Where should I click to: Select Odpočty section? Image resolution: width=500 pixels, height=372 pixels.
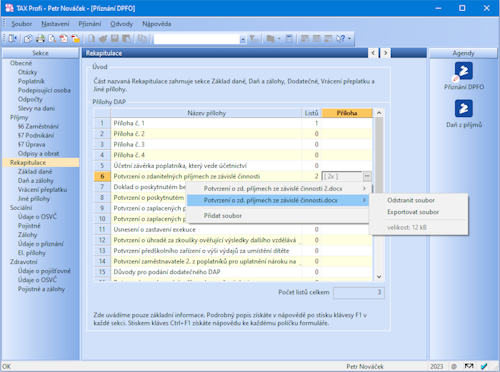coord(30,99)
